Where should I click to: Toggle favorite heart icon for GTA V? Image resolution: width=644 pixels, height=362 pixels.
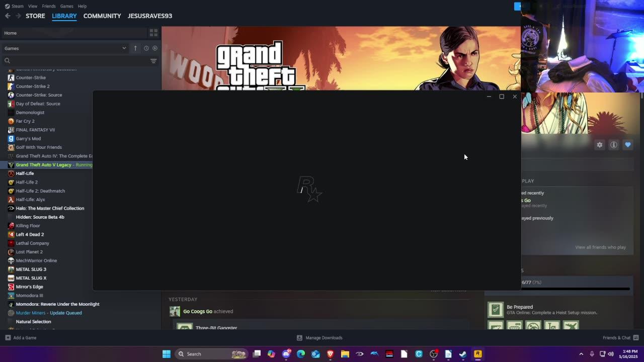(x=628, y=145)
